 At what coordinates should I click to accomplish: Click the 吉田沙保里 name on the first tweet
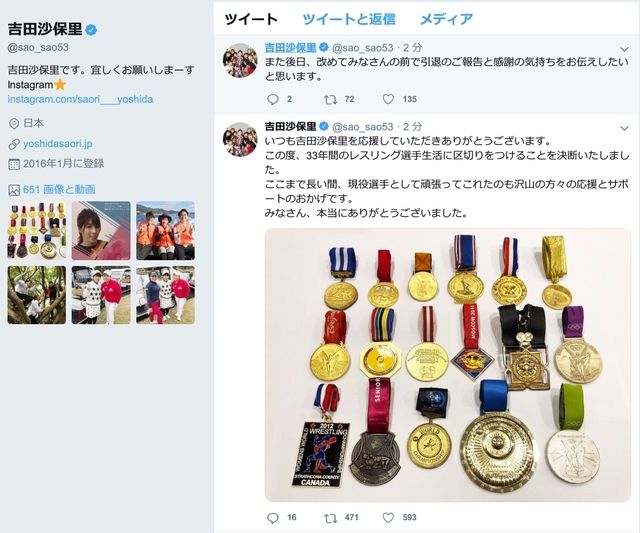[290, 48]
